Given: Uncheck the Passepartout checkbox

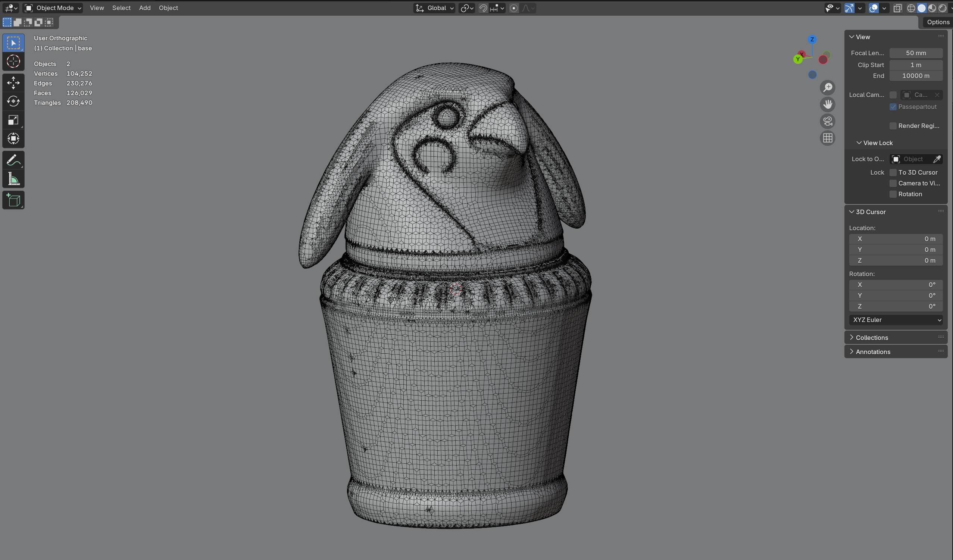Looking at the screenshot, I should click(893, 107).
